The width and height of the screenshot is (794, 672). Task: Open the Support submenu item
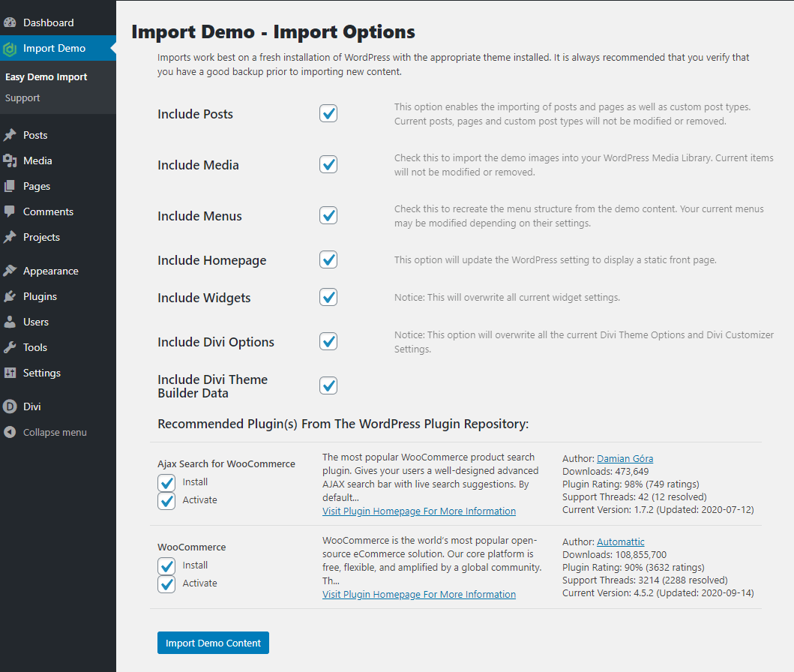point(22,97)
